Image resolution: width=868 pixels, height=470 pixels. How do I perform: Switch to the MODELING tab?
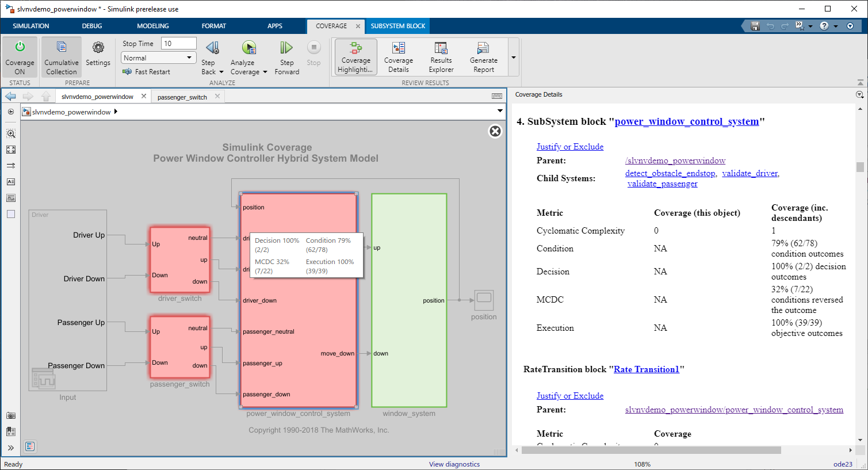[x=152, y=26]
